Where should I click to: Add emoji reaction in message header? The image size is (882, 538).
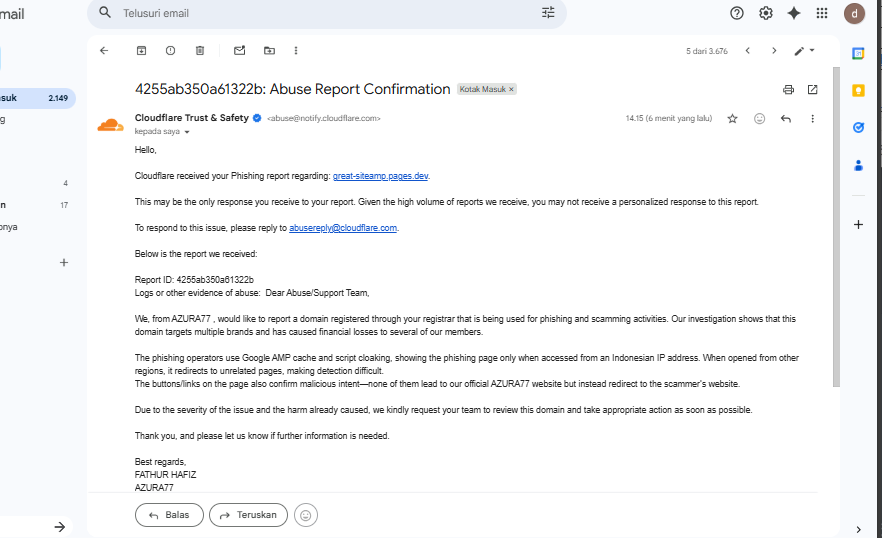[x=759, y=119]
